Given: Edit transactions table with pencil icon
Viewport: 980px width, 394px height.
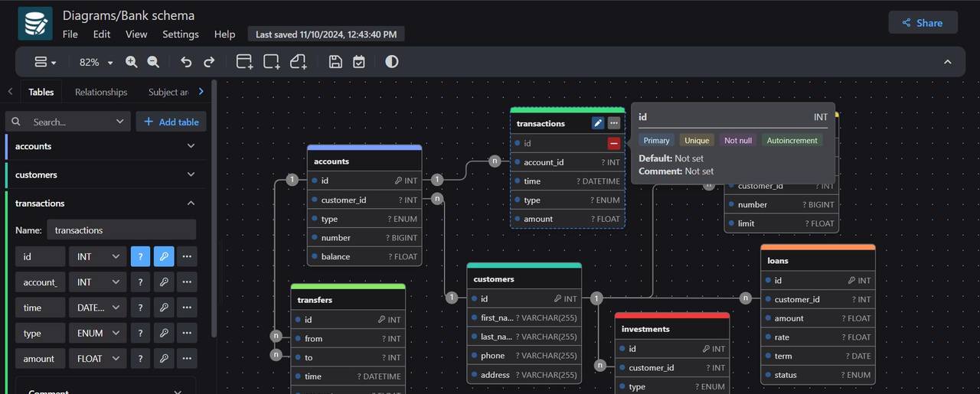Looking at the screenshot, I should pyautogui.click(x=598, y=123).
